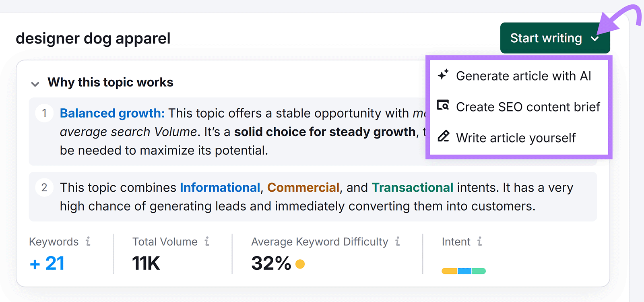Select the Average Keyword Difficulty info icon
Screen dimensions: 644x302
(398, 242)
